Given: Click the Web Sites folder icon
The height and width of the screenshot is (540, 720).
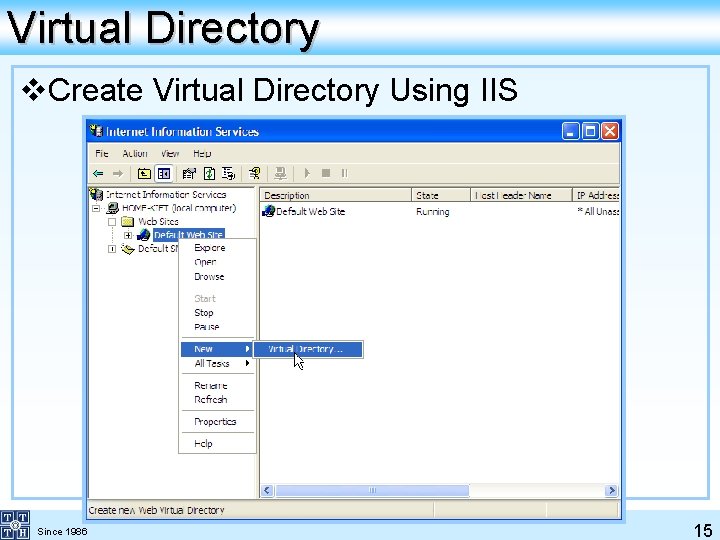Looking at the screenshot, I should [127, 222].
